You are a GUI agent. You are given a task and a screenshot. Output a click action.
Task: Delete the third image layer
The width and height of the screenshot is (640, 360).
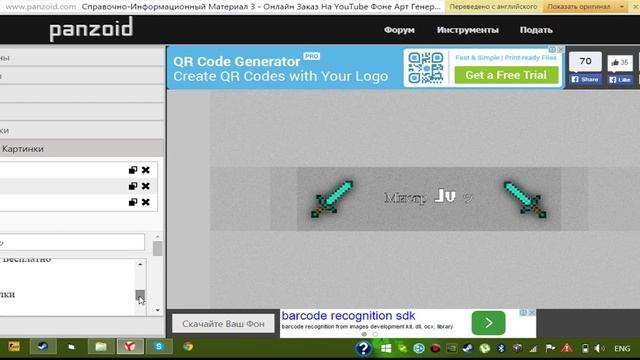(x=146, y=202)
